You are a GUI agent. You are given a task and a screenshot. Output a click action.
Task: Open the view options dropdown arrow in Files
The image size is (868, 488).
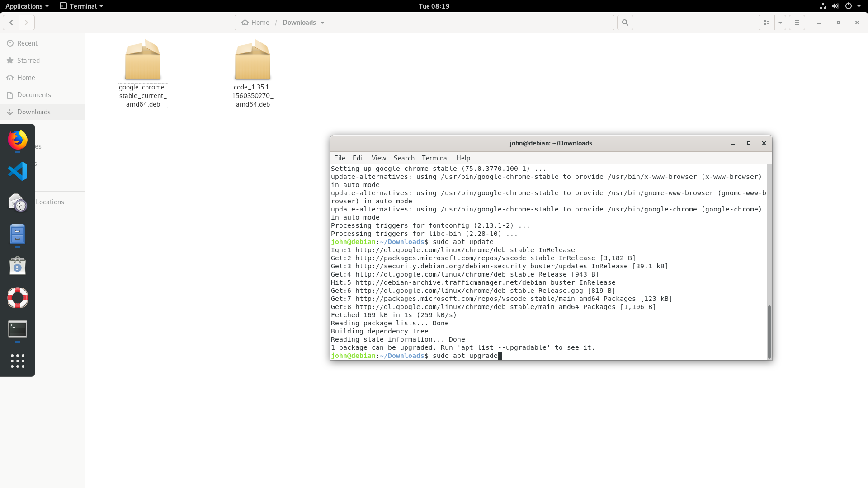780,23
